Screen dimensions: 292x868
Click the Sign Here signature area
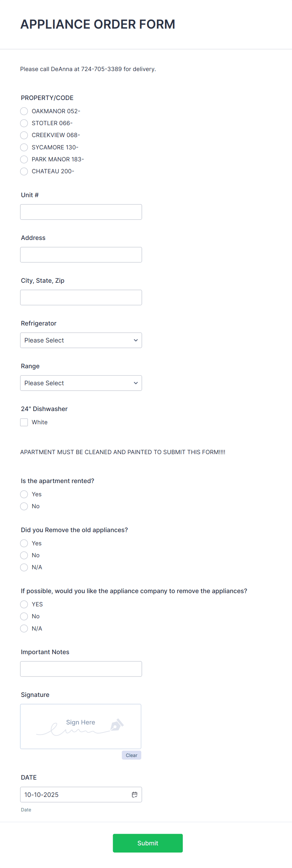point(80,726)
